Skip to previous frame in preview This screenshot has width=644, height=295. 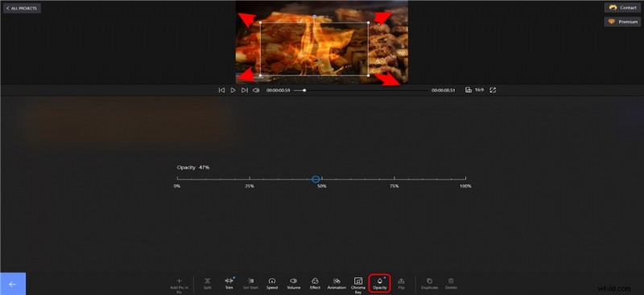[221, 90]
